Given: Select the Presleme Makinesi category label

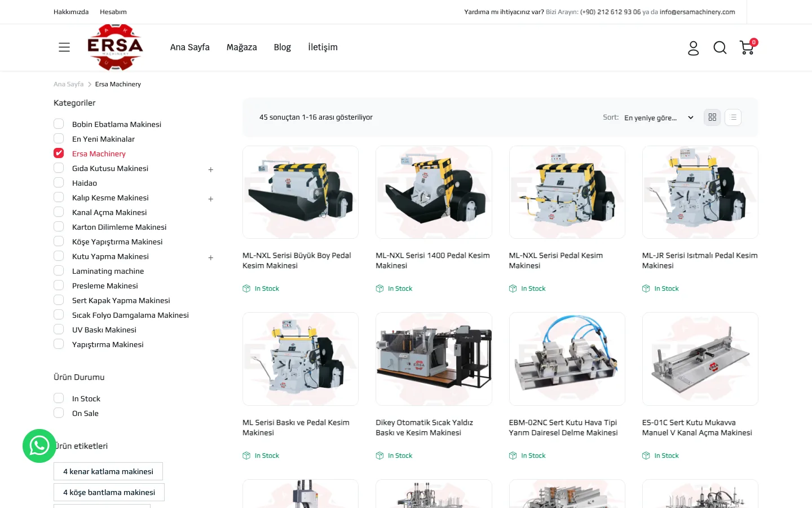Looking at the screenshot, I should pos(105,286).
